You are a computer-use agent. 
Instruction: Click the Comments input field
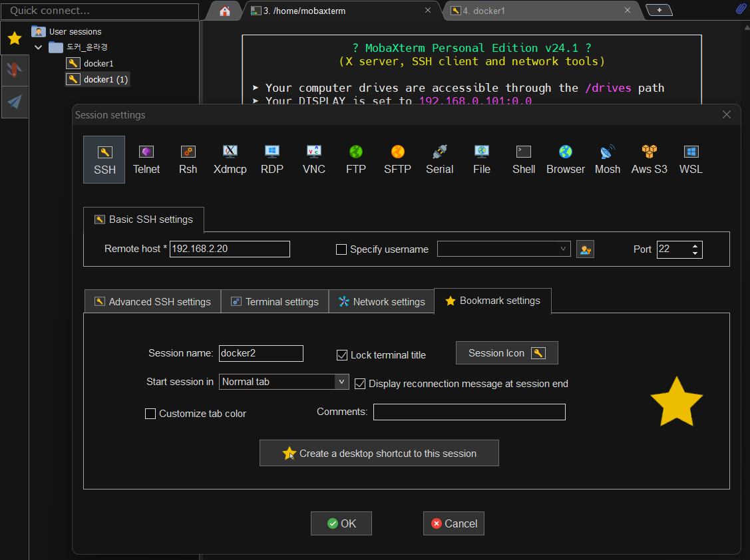469,412
